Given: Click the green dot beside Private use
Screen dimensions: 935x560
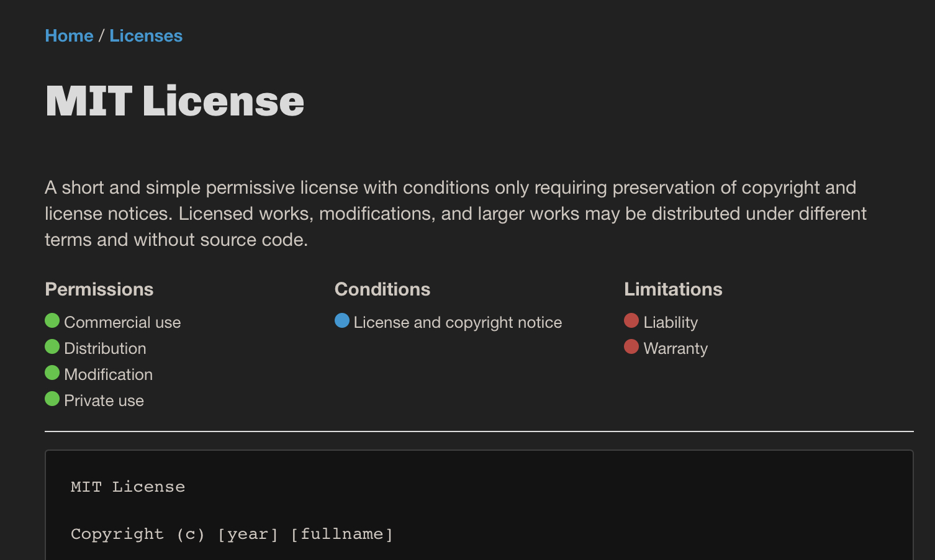Looking at the screenshot, I should (x=52, y=399).
